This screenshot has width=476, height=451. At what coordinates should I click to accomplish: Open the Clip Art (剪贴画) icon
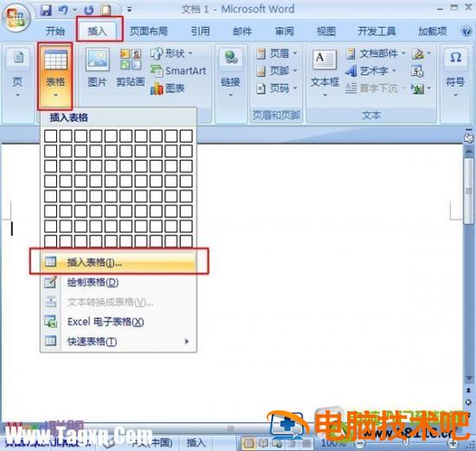coord(131,68)
